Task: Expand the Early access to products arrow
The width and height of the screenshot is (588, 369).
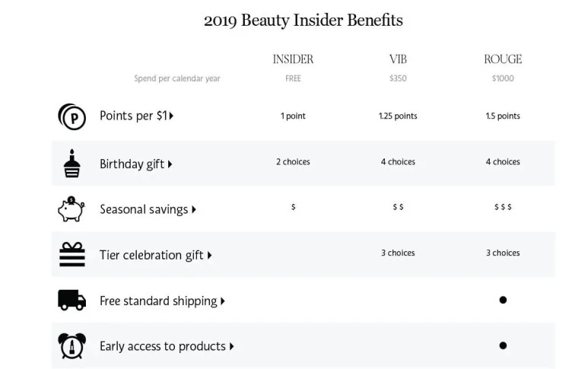Action: point(232,346)
